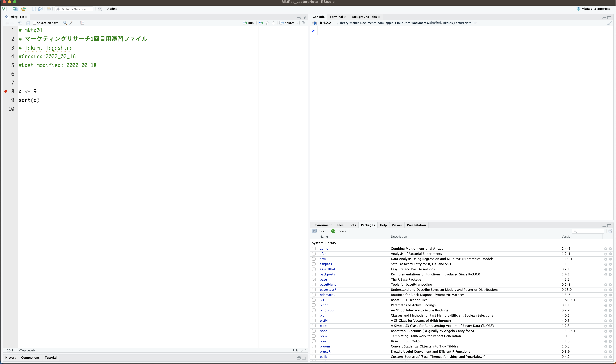Enable the Source on Save checkbox
The image size is (616, 364).
pyautogui.click(x=35, y=23)
